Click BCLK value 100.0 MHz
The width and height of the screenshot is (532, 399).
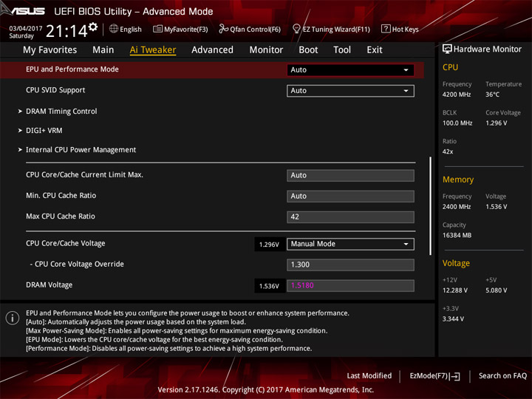tap(457, 123)
